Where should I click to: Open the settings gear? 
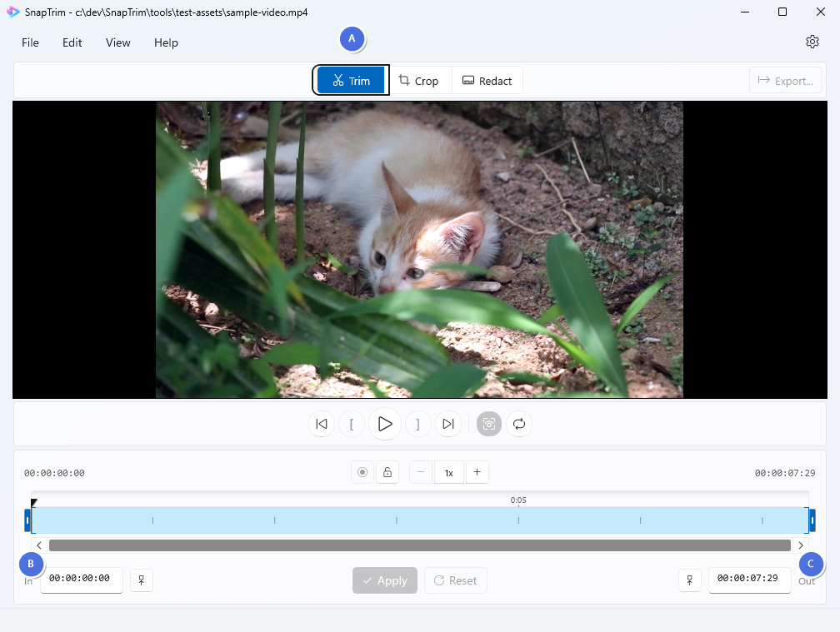[x=812, y=42]
